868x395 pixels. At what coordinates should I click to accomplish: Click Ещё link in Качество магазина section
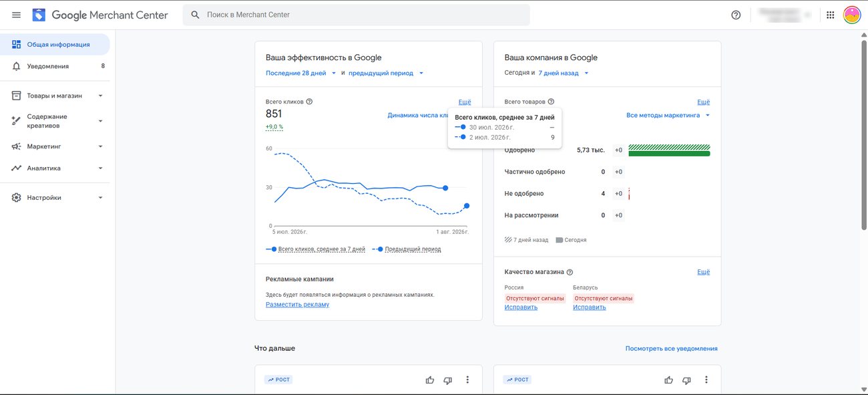tap(704, 272)
